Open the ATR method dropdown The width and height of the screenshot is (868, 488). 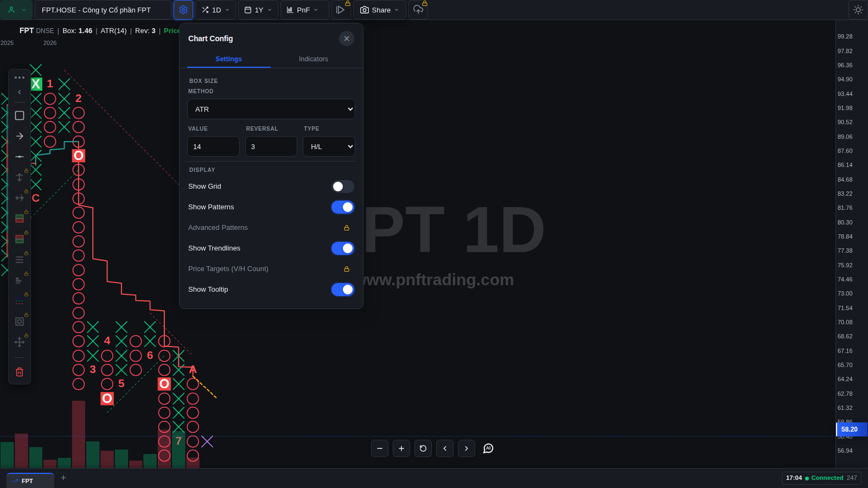pyautogui.click(x=271, y=109)
